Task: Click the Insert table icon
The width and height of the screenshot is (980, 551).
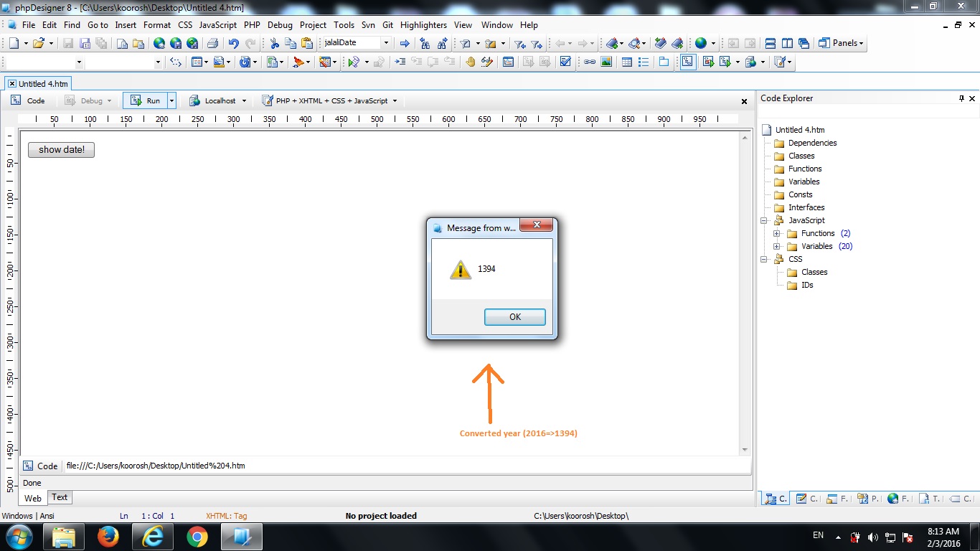Action: click(626, 62)
